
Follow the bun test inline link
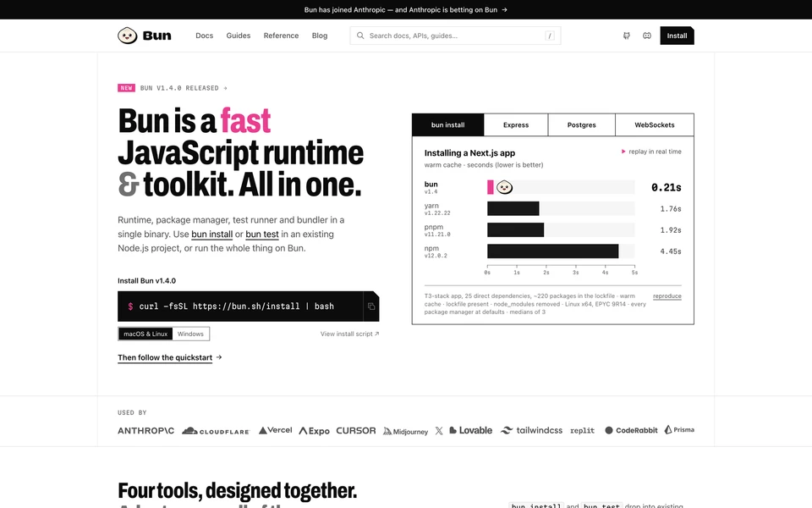262,235
